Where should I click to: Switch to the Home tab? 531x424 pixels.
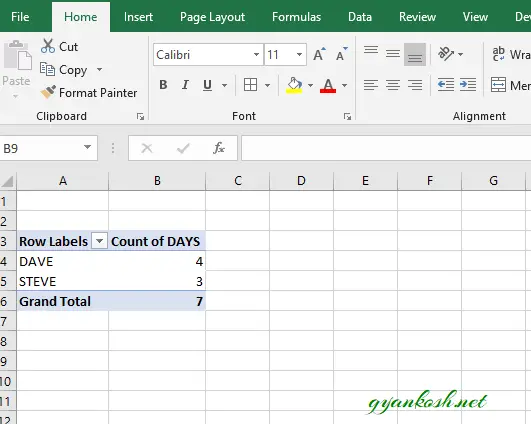coord(81,17)
